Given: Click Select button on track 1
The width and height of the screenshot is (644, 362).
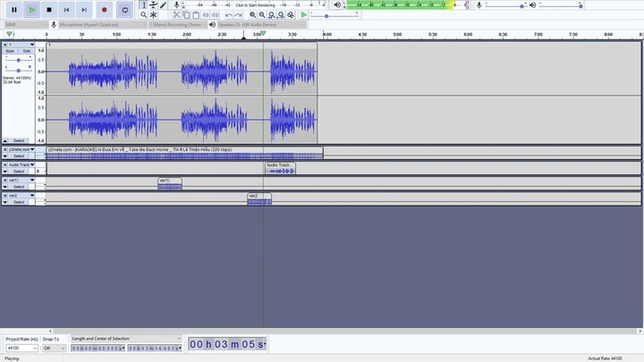Looking at the screenshot, I should [x=19, y=140].
